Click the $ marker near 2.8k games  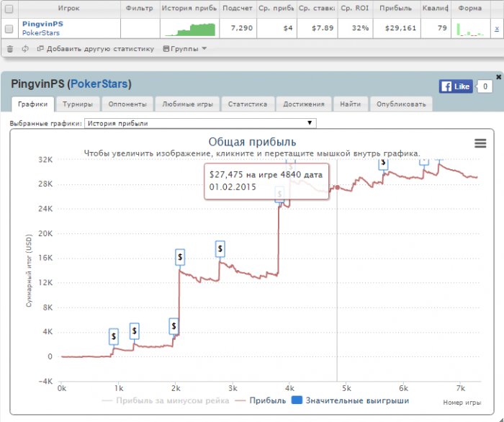point(220,248)
